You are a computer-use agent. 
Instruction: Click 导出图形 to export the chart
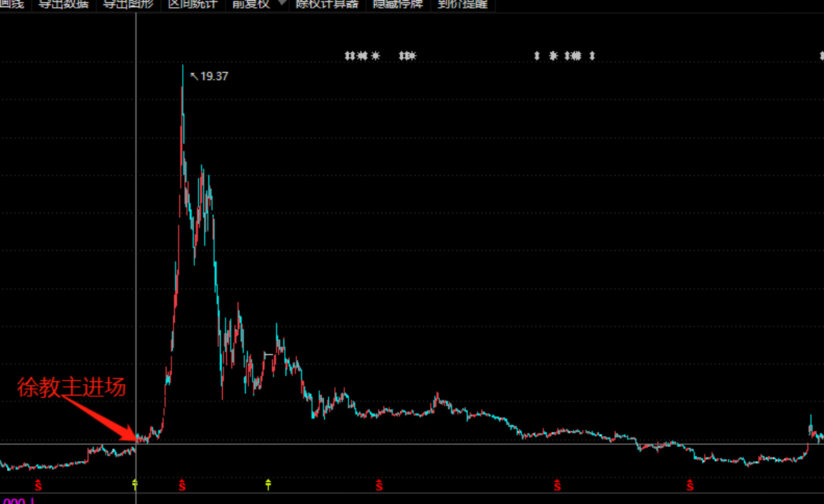click(x=129, y=4)
